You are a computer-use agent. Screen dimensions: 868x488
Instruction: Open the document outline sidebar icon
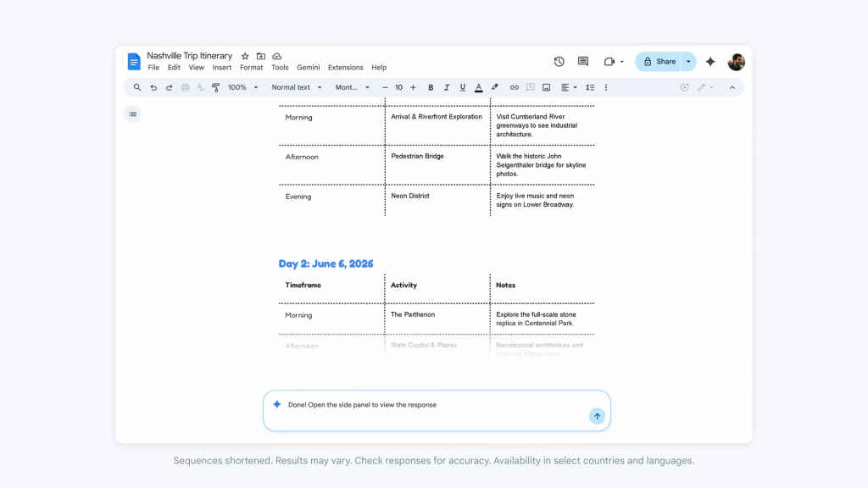(x=132, y=114)
